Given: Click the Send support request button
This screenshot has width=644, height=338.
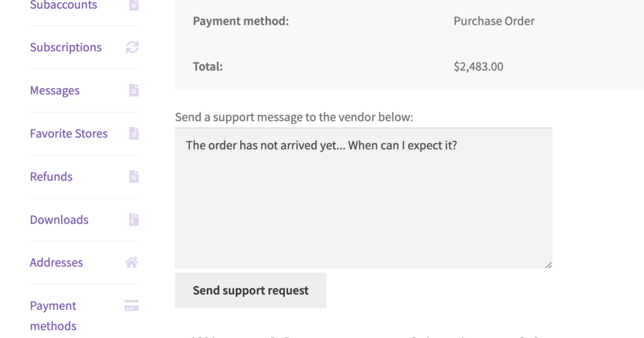Looking at the screenshot, I should point(250,290).
